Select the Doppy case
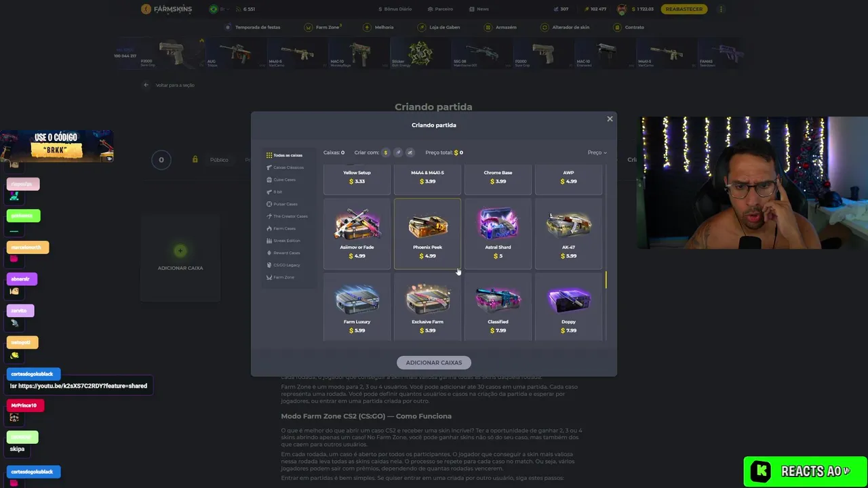The image size is (868, 488). 568,307
